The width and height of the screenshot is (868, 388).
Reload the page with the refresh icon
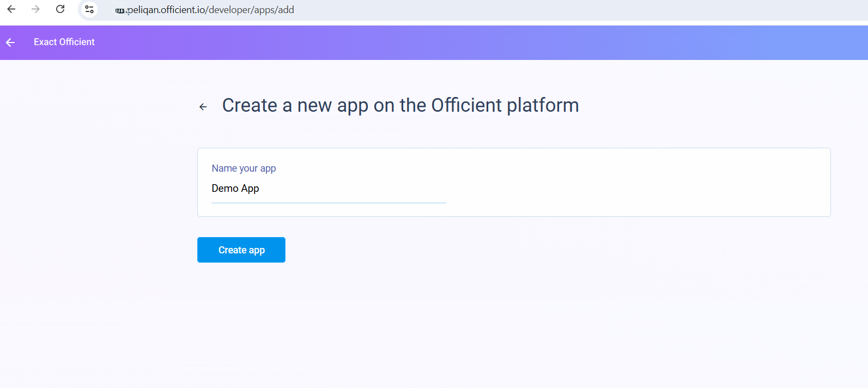click(x=60, y=9)
